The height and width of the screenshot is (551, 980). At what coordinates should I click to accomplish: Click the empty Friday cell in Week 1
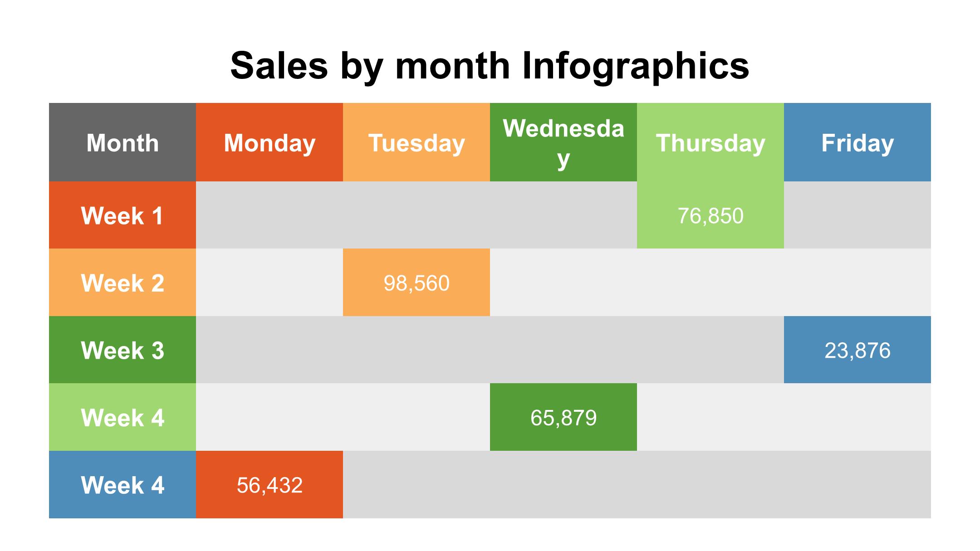[857, 215]
